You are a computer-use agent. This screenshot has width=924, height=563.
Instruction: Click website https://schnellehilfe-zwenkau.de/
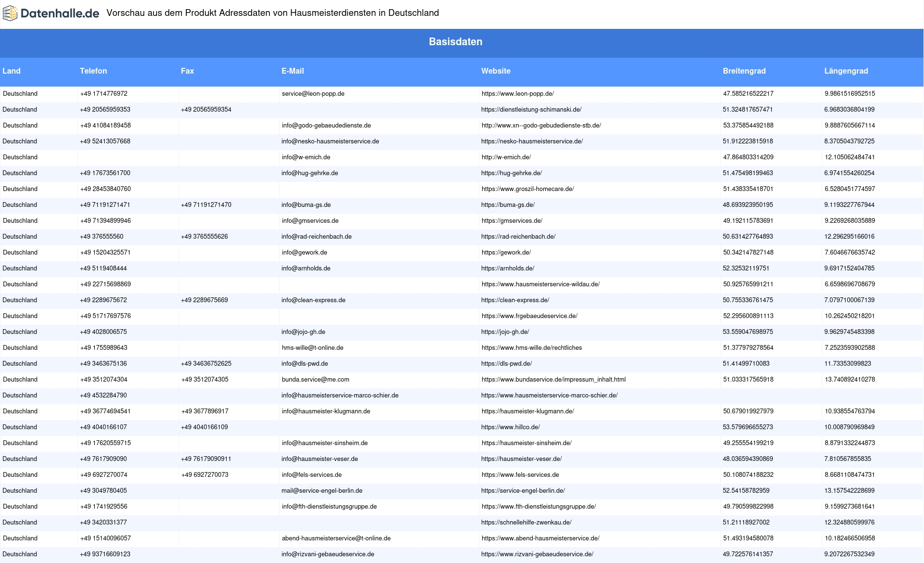pyautogui.click(x=526, y=523)
